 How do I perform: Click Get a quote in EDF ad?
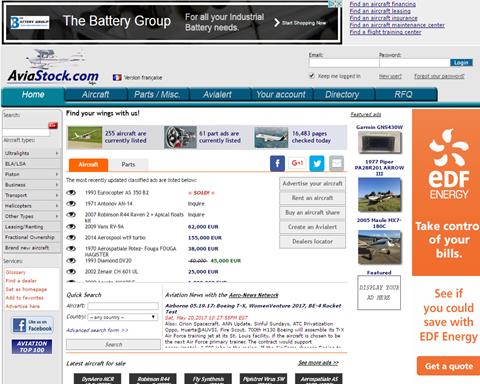[x=449, y=366]
